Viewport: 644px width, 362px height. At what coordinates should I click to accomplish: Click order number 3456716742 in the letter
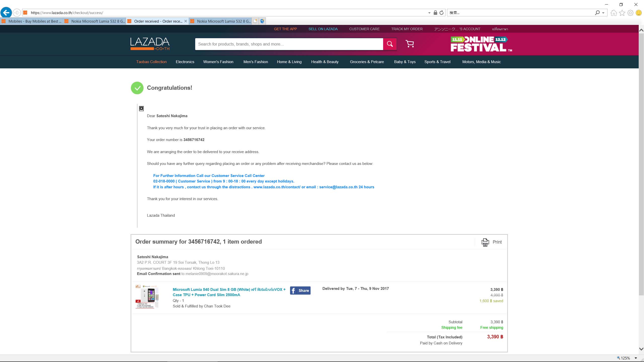tap(194, 140)
